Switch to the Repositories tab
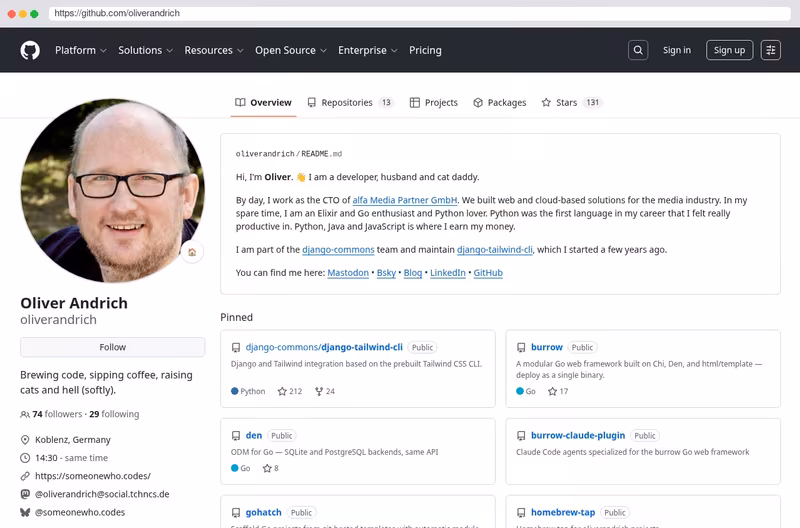This screenshot has width=800, height=528. click(x=350, y=103)
